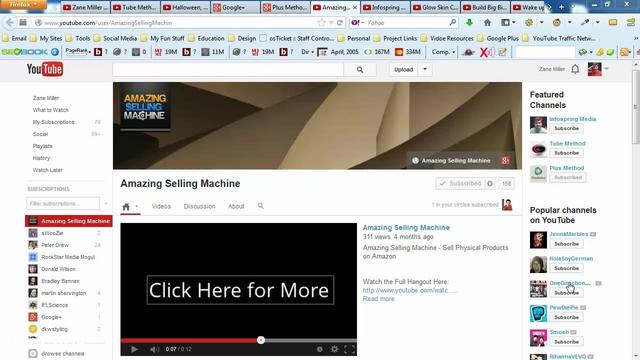Open the Upload dropdown arrow
The image size is (640, 360).
point(425,69)
